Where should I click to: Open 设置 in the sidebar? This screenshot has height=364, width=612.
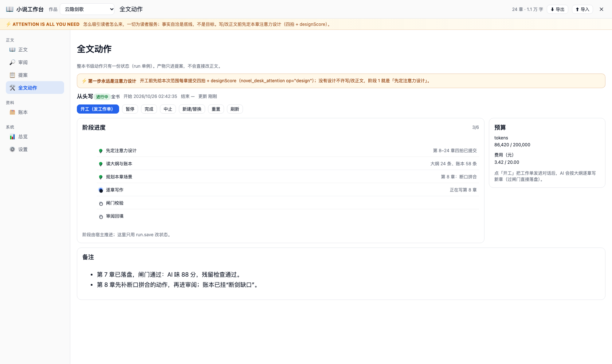pos(35,149)
